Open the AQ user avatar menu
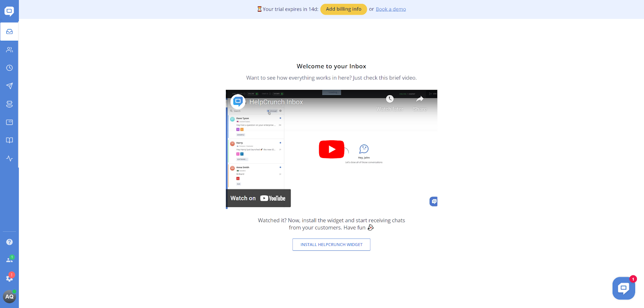The width and height of the screenshot is (644, 308). (x=9, y=297)
